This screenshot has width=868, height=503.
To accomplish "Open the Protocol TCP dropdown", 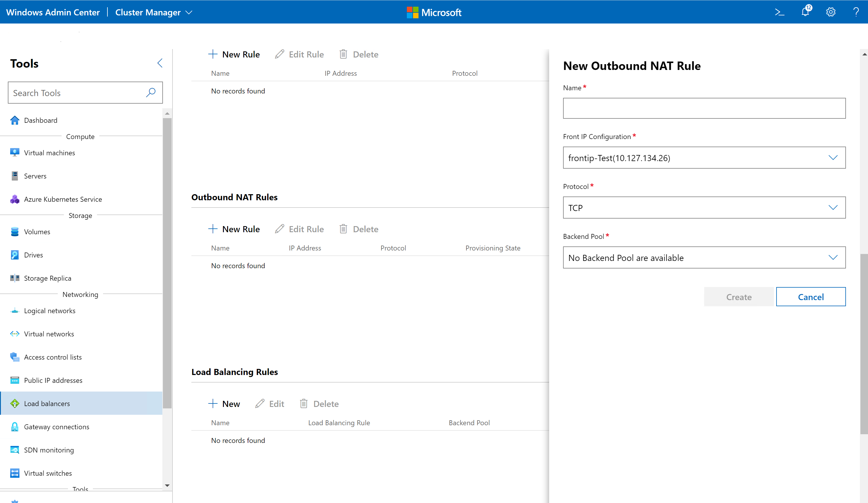I will (704, 208).
